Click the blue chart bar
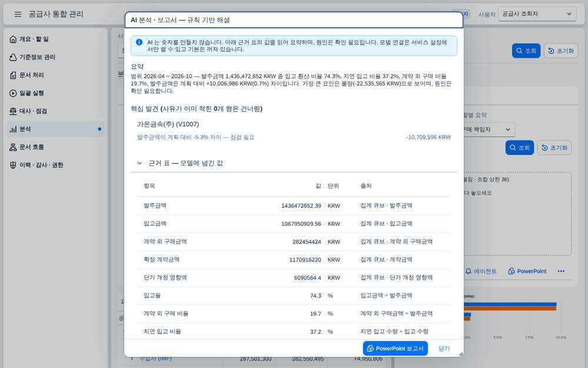 coord(510,304)
